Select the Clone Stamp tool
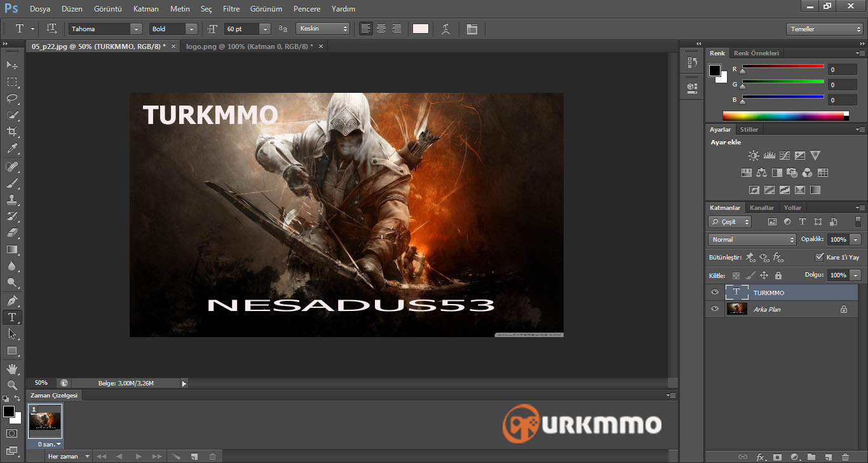This screenshot has width=868, height=463. (12, 200)
